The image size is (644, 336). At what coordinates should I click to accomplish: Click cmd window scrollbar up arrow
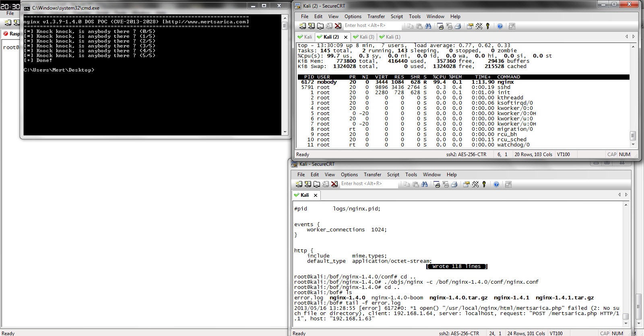(285, 18)
